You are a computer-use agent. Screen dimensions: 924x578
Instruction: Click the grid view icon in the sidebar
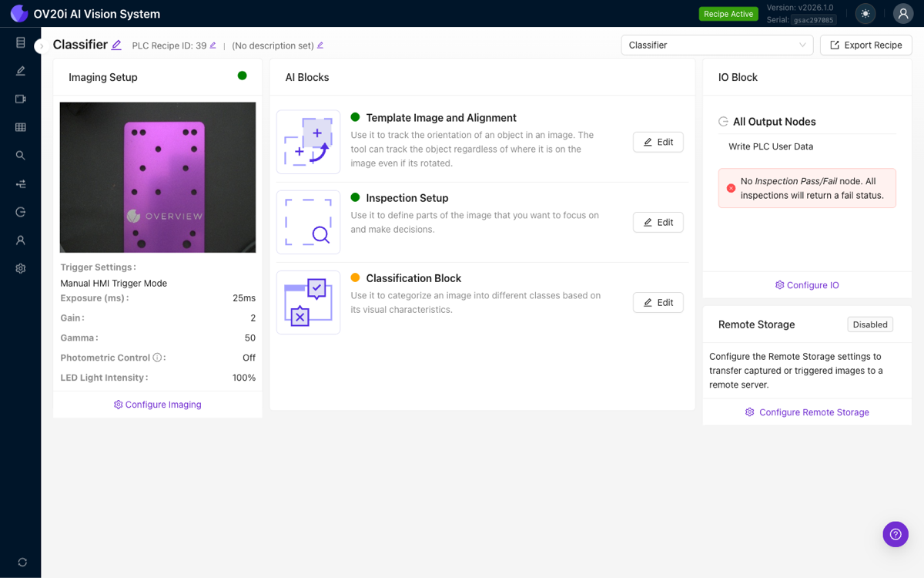[x=20, y=127]
